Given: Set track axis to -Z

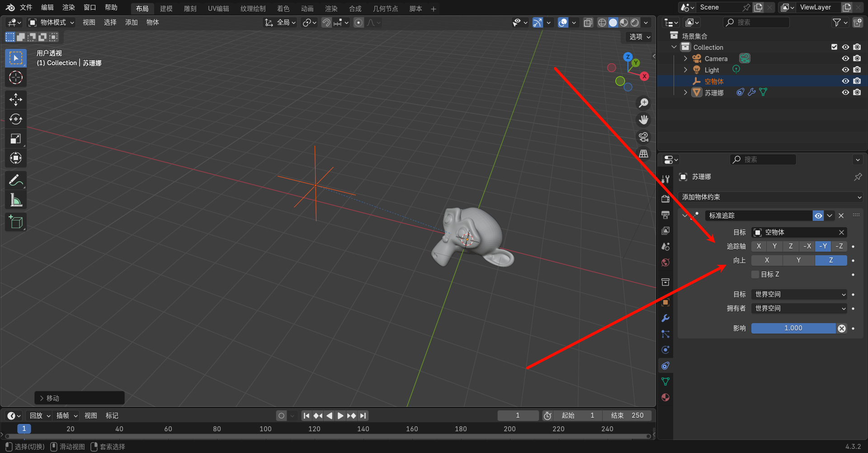Looking at the screenshot, I should coord(839,246).
